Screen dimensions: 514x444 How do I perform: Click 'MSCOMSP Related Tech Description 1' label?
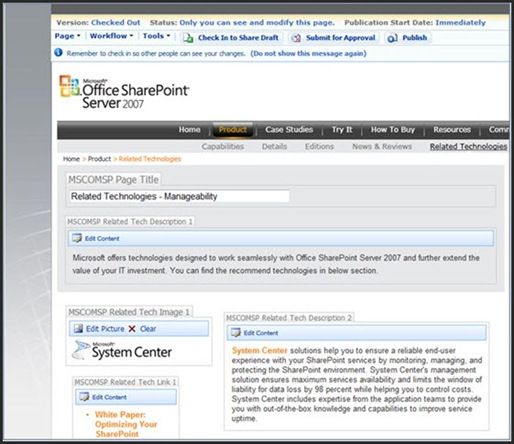[x=130, y=221]
